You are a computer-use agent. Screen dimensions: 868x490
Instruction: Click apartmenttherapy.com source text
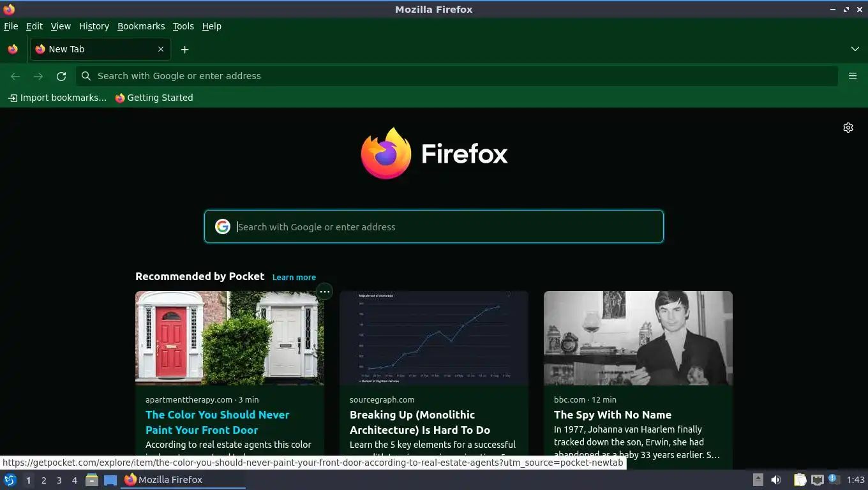(x=189, y=399)
